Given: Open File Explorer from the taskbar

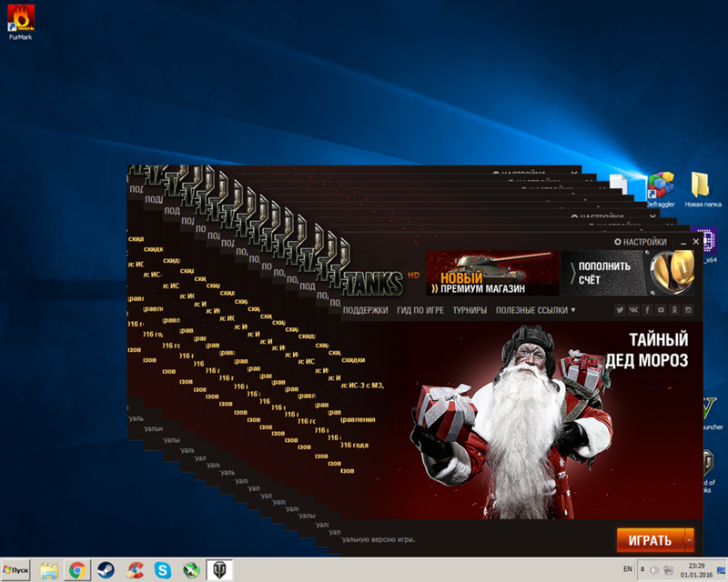Looking at the screenshot, I should pos(49,570).
